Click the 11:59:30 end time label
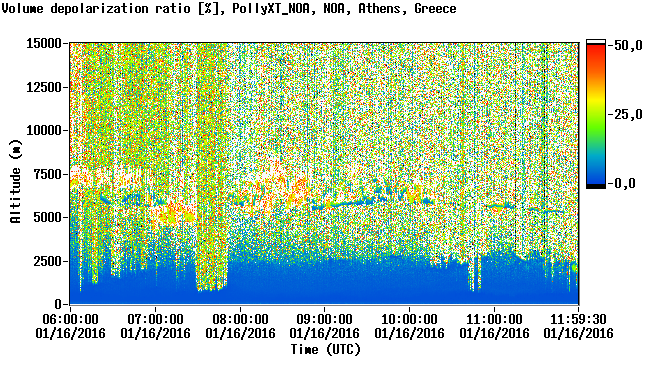 click(578, 319)
